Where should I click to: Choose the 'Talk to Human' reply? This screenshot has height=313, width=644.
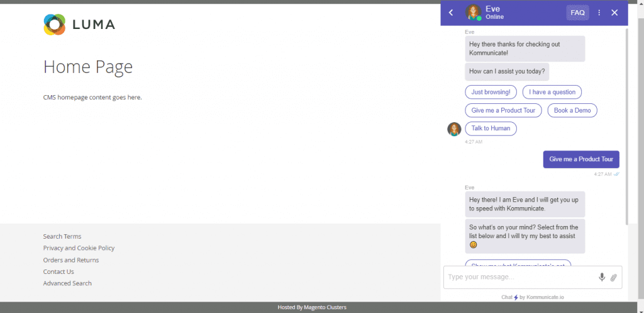click(491, 128)
